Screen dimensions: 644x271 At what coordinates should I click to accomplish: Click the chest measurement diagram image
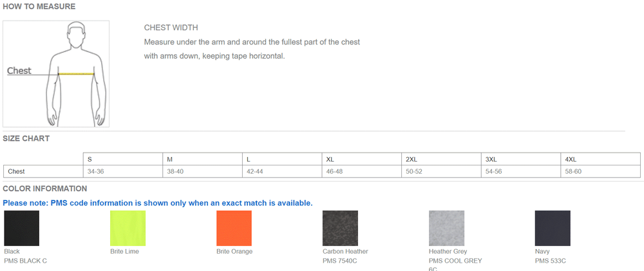tap(56, 73)
